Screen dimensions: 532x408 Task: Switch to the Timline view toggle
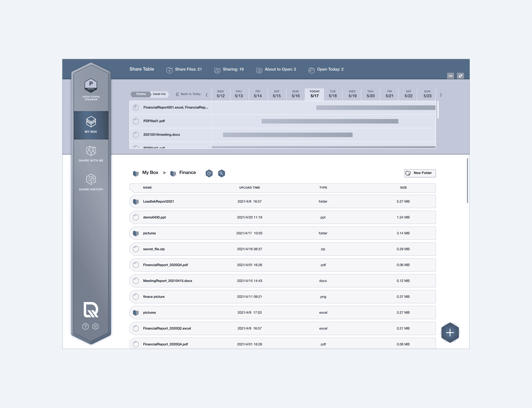[141, 94]
